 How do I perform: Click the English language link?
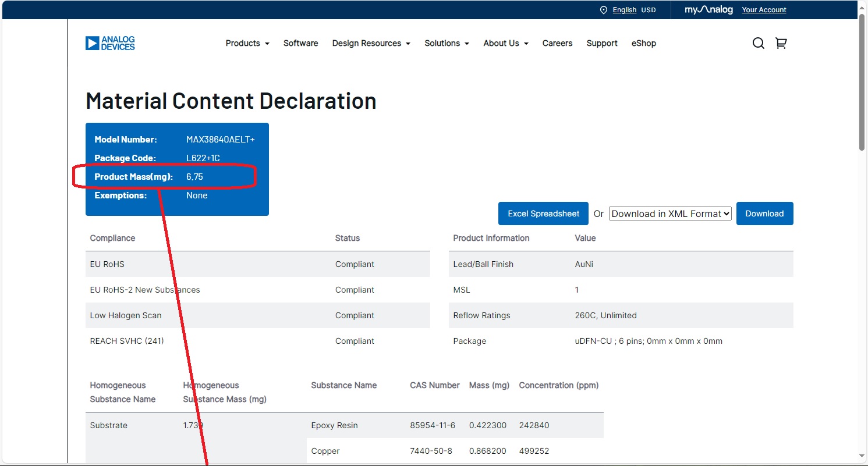pyautogui.click(x=624, y=10)
